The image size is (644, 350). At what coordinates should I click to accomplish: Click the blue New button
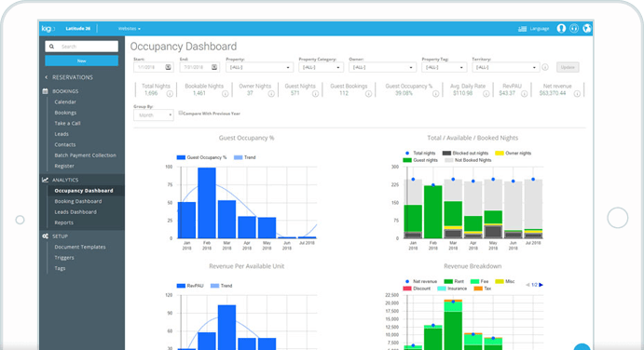click(82, 61)
